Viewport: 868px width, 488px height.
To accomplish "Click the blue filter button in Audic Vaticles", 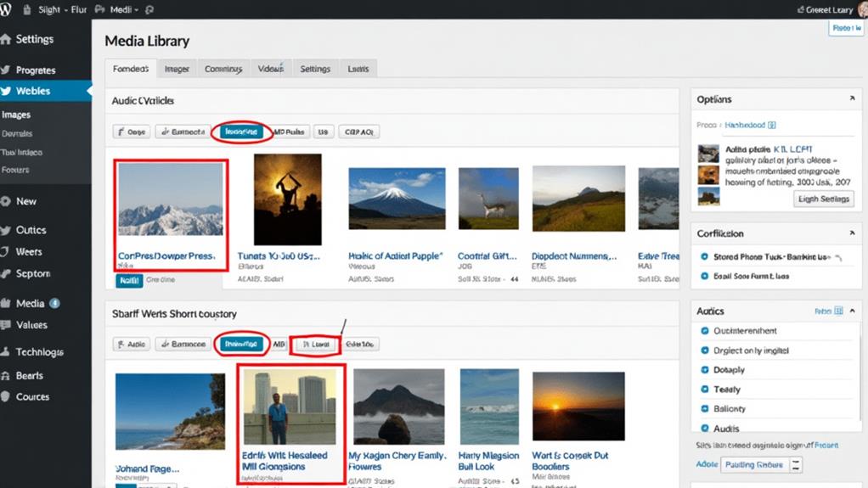I will pyautogui.click(x=241, y=132).
